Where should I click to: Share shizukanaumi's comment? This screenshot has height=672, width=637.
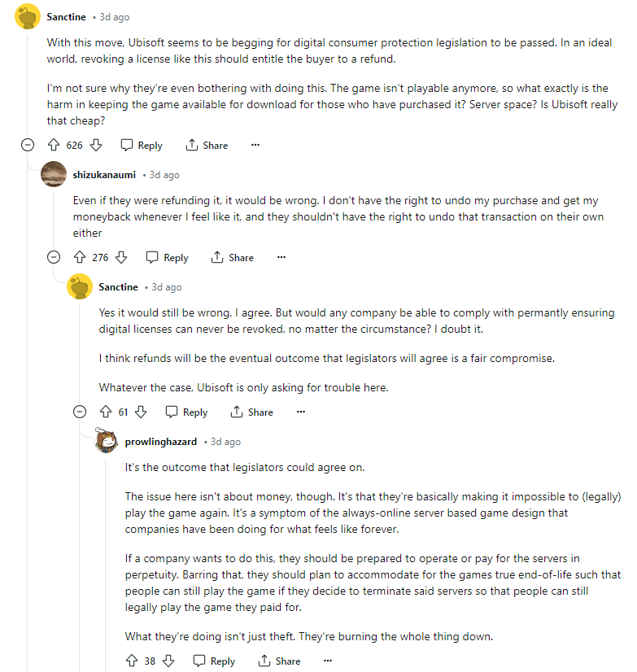coord(233,258)
